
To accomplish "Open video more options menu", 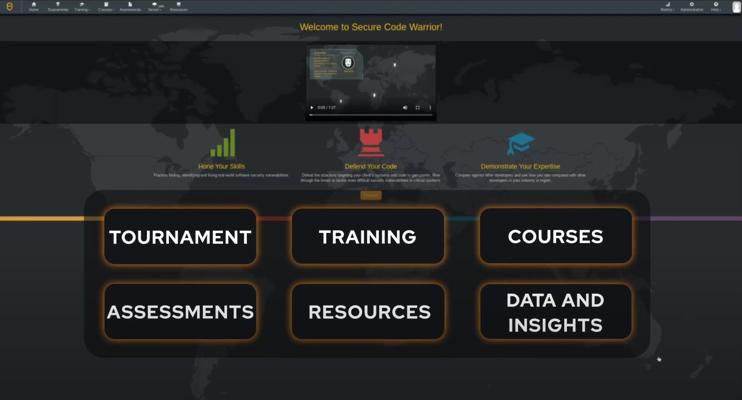I will click(430, 107).
